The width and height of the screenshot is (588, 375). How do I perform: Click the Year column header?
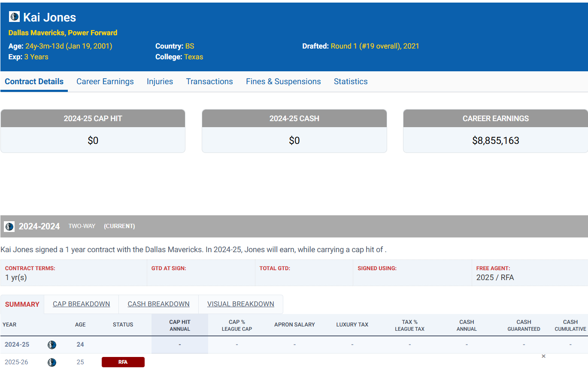(9, 325)
